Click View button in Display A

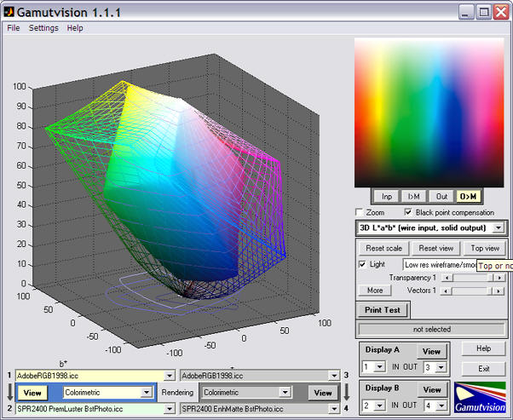point(431,352)
